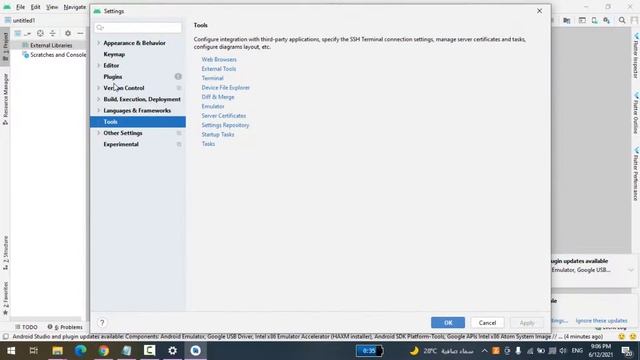This screenshot has height=360, width=640.
Task: Select Scratches and Consoles tree item
Action: 54,55
